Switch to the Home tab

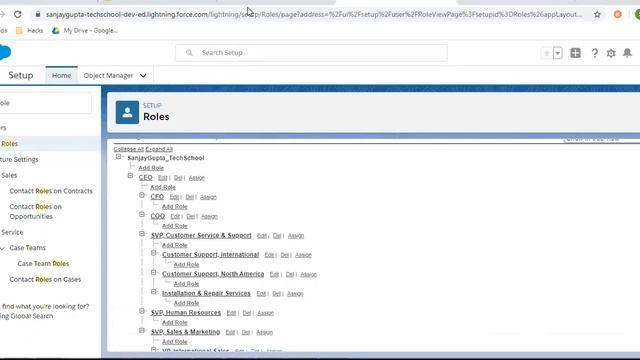pos(61,76)
